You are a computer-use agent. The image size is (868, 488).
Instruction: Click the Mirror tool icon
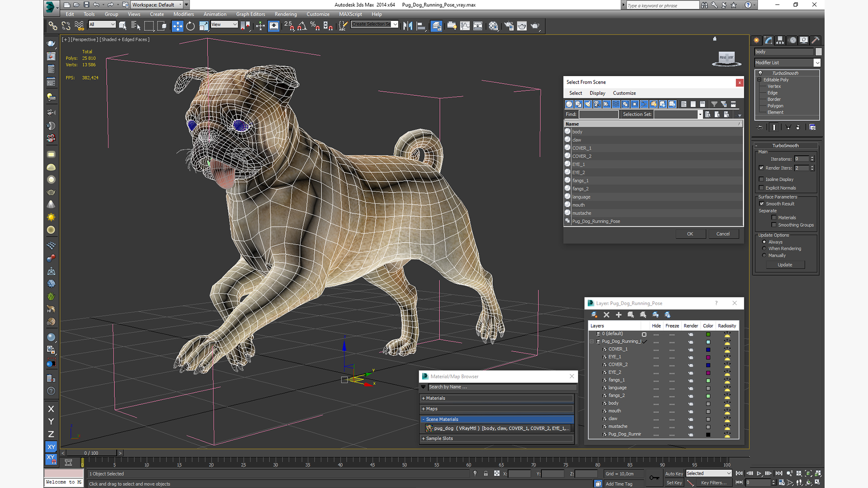[x=408, y=26]
